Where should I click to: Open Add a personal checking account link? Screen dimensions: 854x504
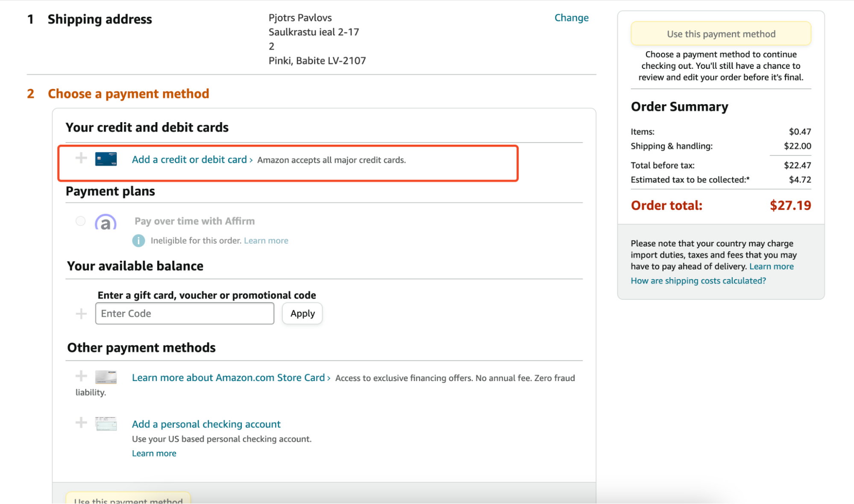[206, 424]
